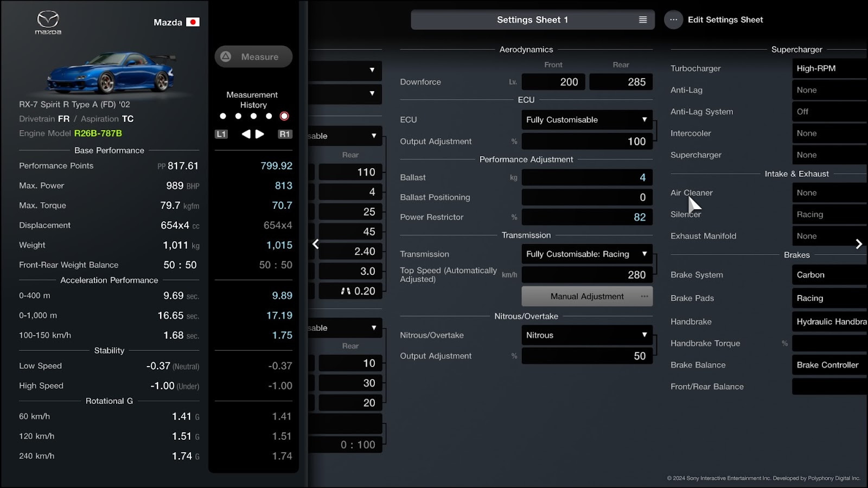Open the Handbrake Hydraulic selector

pos(830,322)
